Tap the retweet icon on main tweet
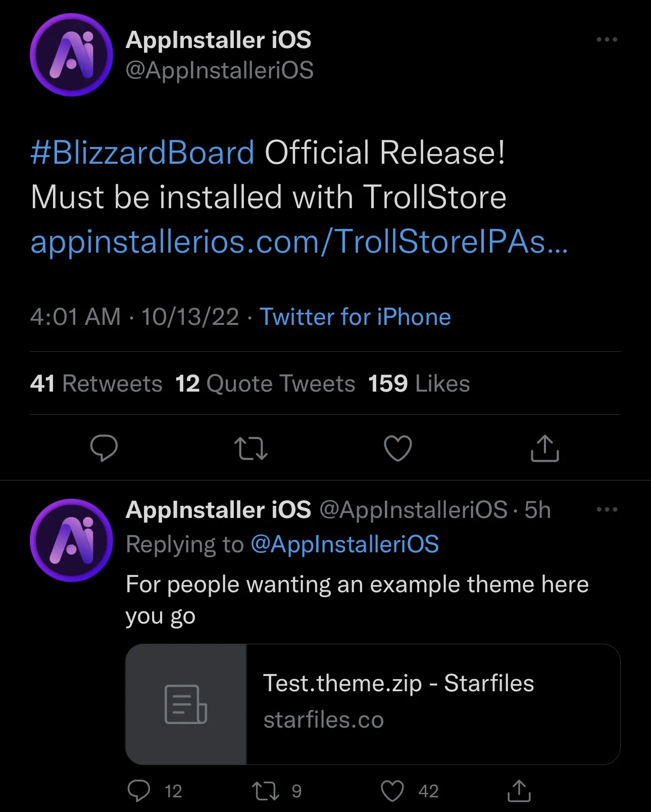This screenshot has width=651, height=812. (x=251, y=448)
